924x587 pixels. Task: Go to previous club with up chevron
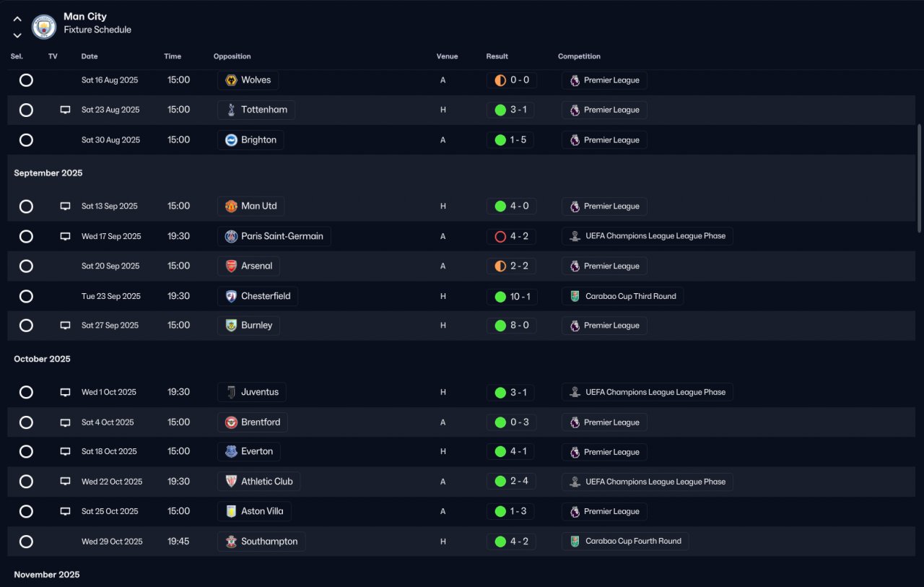tap(17, 19)
